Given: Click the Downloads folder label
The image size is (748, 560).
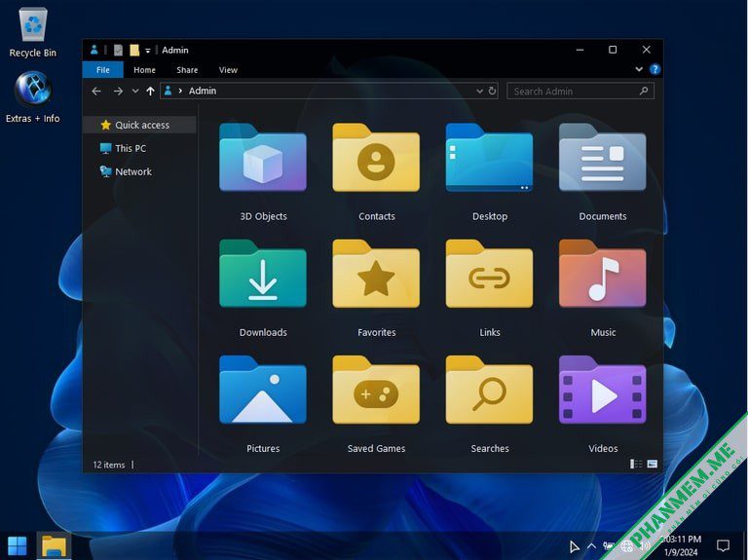Looking at the screenshot, I should pos(263,332).
